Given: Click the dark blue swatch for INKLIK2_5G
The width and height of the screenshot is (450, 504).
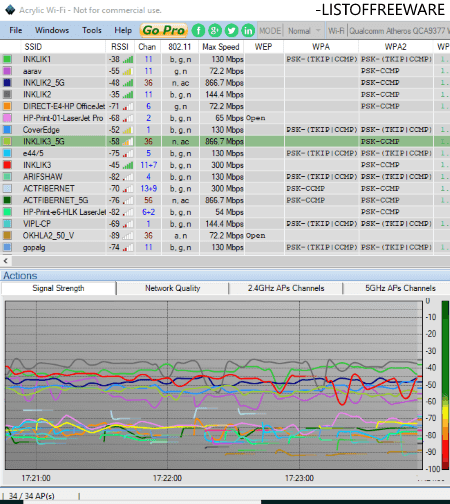Looking at the screenshot, I should [7, 83].
